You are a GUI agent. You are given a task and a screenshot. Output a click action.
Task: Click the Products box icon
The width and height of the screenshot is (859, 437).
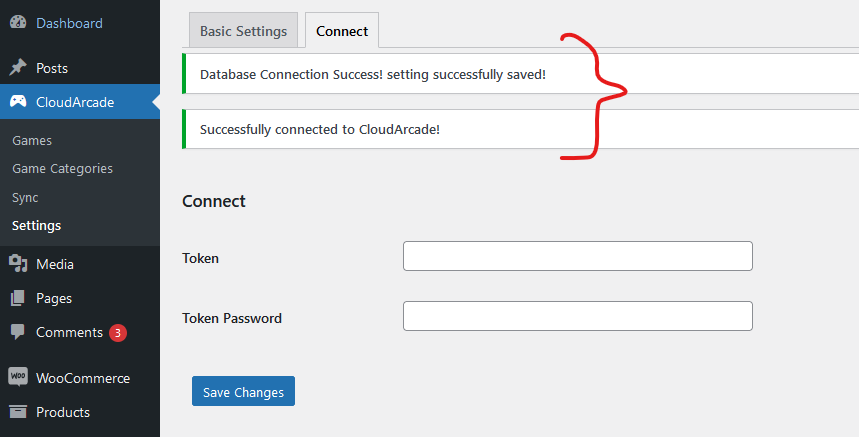coord(18,412)
